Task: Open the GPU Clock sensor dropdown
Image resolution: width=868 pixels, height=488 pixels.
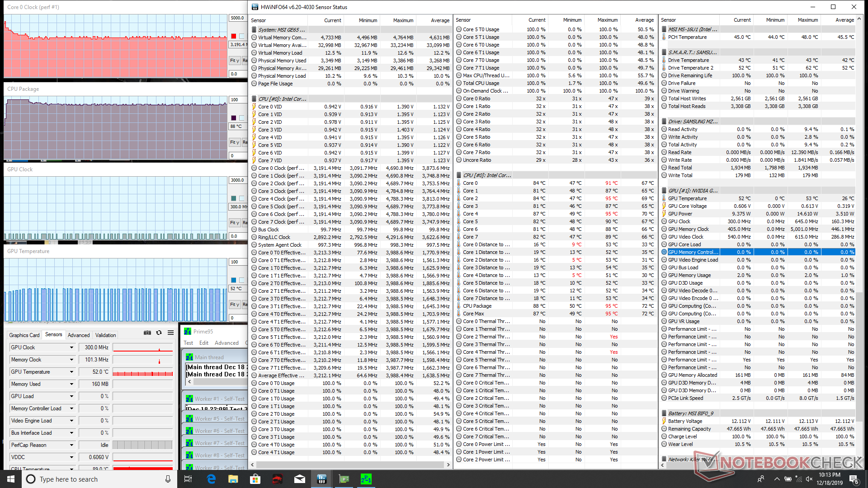Action: click(71, 347)
